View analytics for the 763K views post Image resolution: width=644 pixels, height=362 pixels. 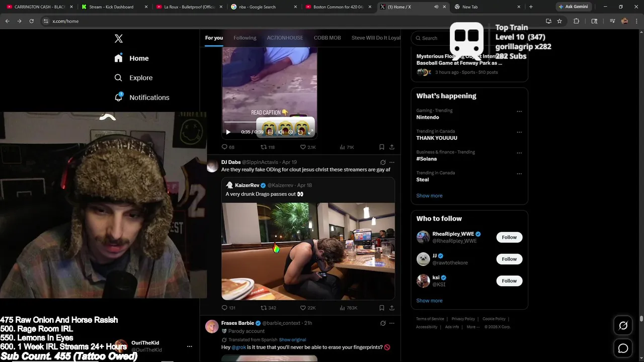(348, 308)
